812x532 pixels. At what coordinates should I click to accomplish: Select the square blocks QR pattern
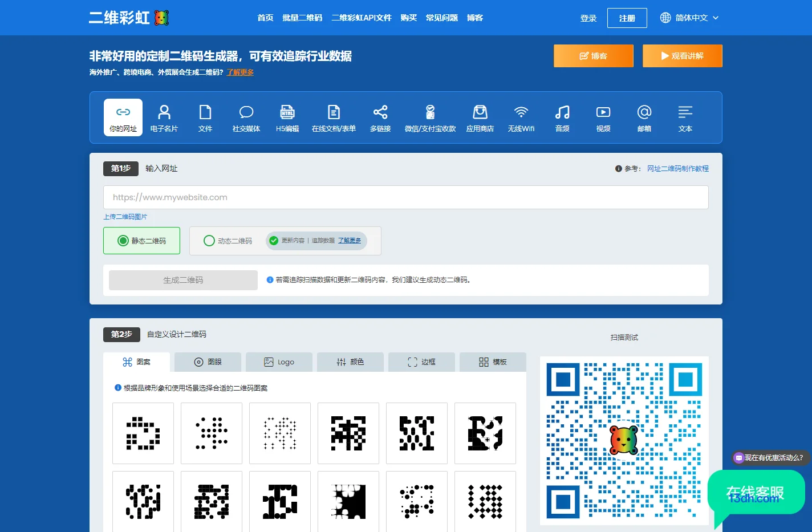143,433
